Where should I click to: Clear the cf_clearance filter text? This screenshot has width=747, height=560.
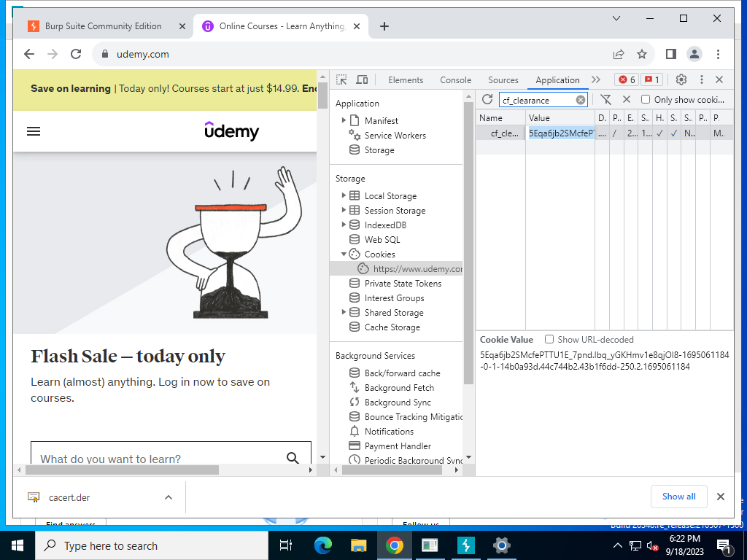pos(580,100)
